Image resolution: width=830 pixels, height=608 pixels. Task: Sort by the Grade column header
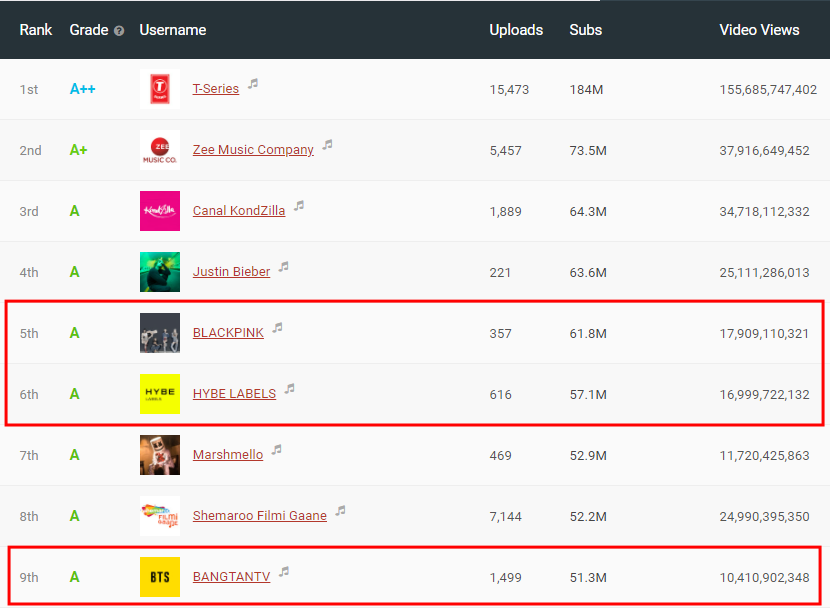89,30
